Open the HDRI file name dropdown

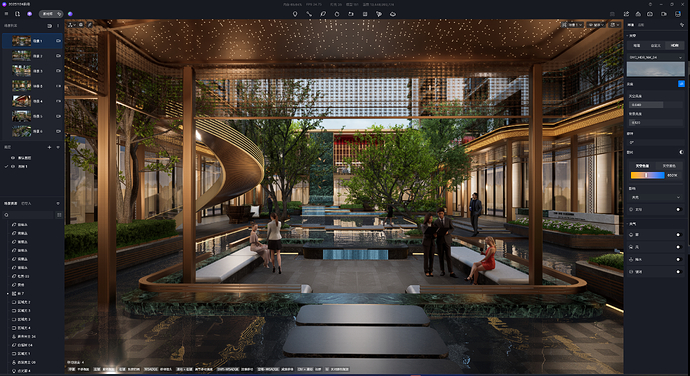(x=655, y=57)
